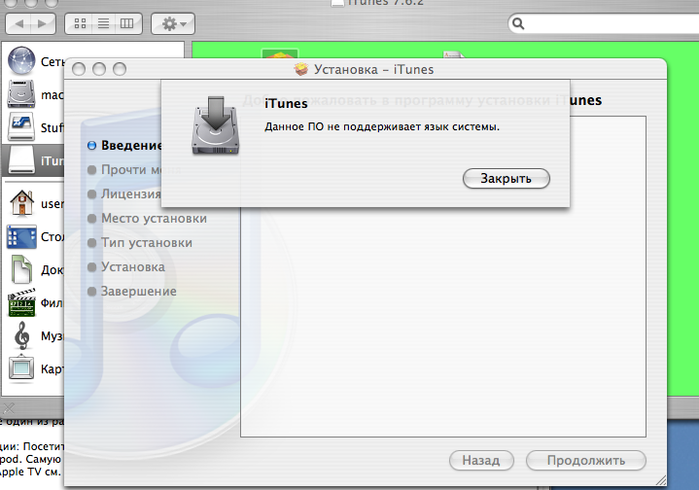Click the Finder search field
The height and width of the screenshot is (490, 699).
(606, 23)
